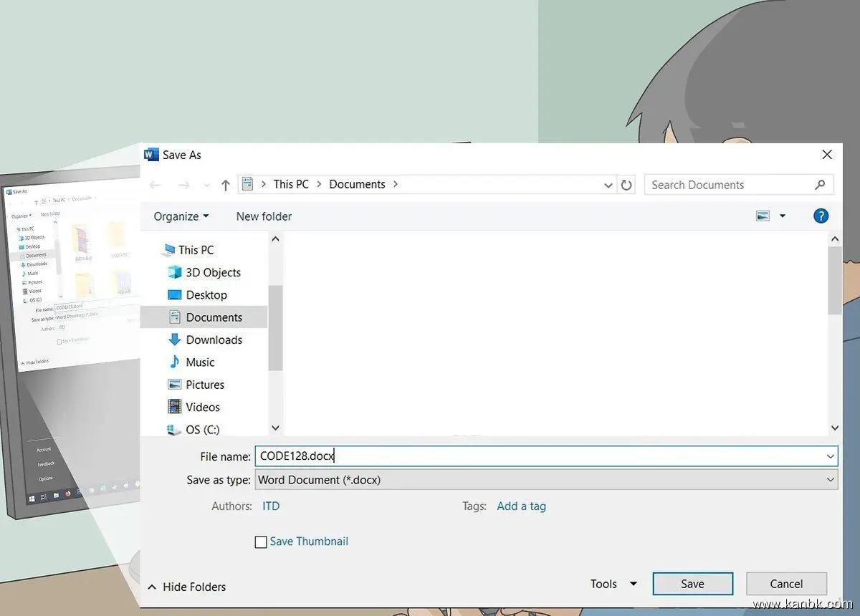The width and height of the screenshot is (860, 616).
Task: Select the Music folder in sidebar
Action: tap(200, 362)
